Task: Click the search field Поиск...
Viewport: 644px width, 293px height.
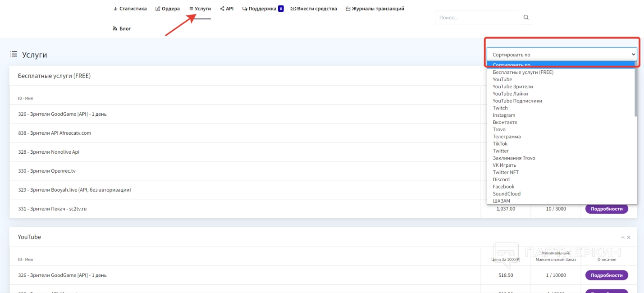Action: [x=477, y=18]
